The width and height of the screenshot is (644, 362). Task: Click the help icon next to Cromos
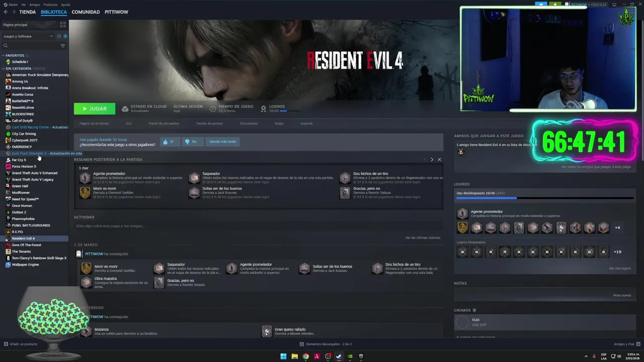click(474, 310)
